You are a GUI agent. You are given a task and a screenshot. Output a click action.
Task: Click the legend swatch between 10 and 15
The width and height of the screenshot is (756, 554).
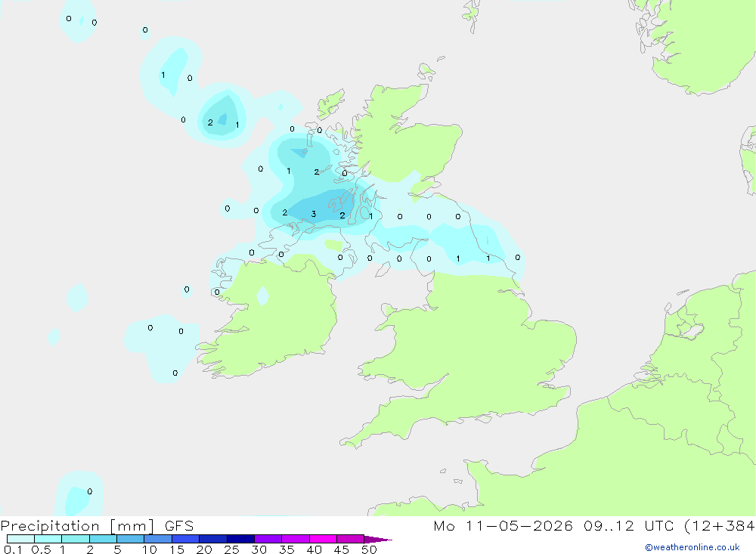pos(158,539)
